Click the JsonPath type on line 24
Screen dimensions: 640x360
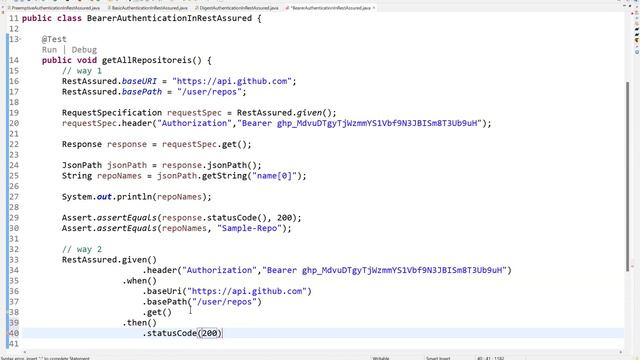[x=82, y=165]
